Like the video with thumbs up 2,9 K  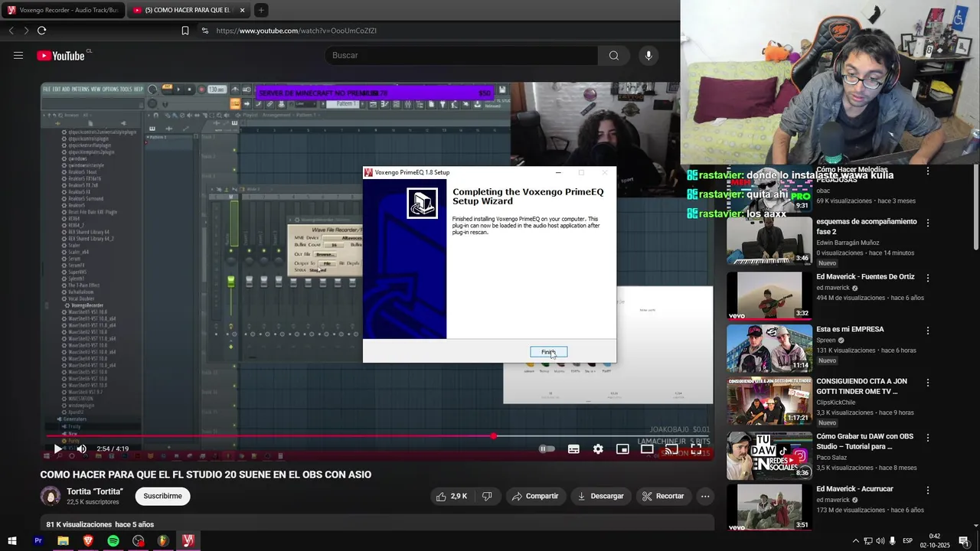tap(452, 496)
